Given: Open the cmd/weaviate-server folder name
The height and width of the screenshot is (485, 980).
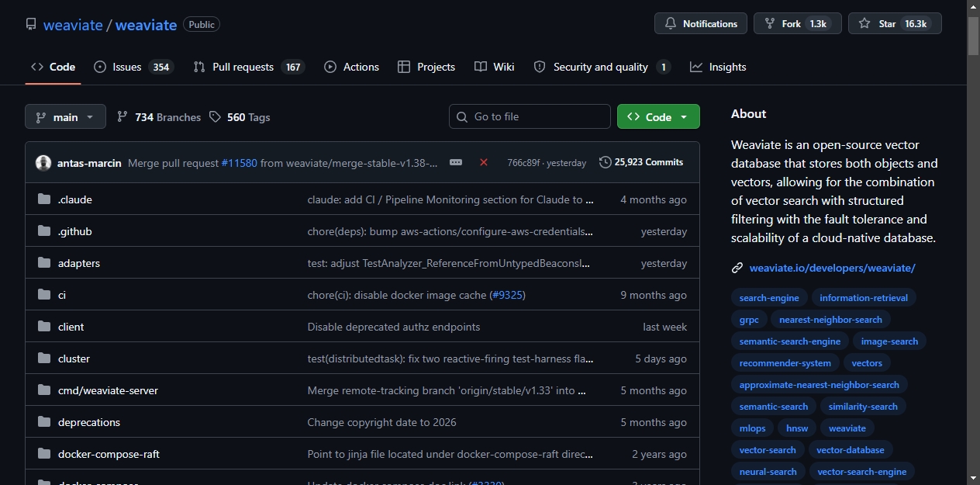Looking at the screenshot, I should [x=109, y=390].
